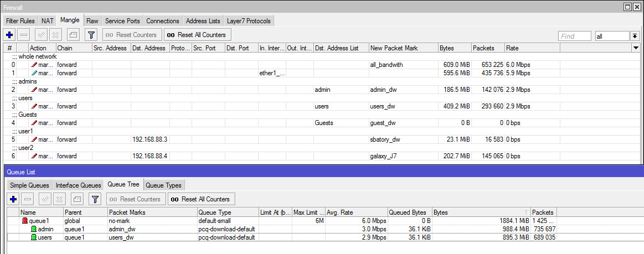Switch to the Queue Types tab
Screen dimensions: 644x254
[163, 185]
